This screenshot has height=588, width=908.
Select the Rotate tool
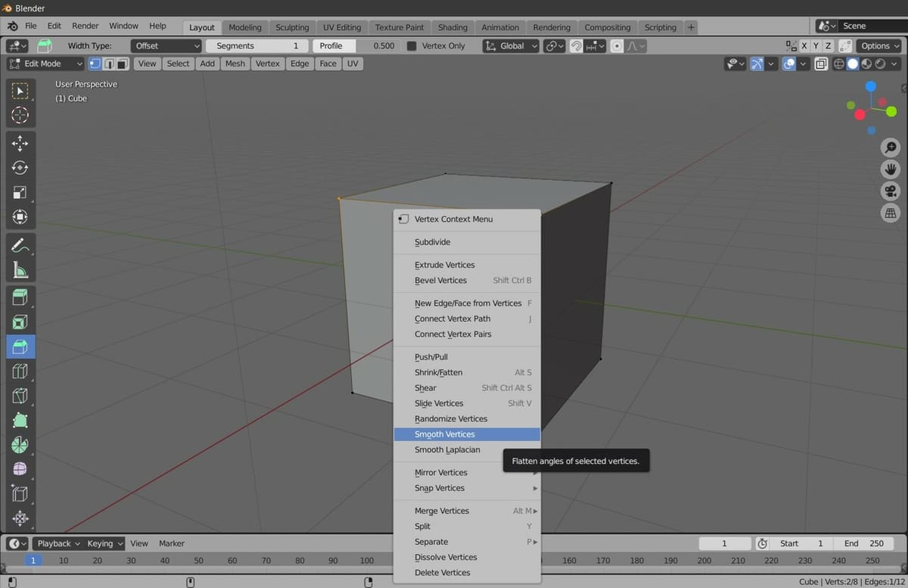point(20,167)
